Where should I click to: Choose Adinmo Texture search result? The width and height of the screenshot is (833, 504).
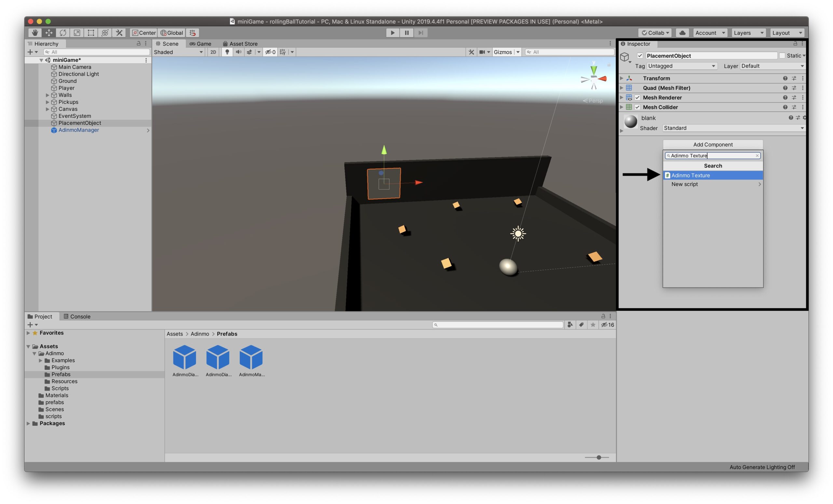[713, 175]
